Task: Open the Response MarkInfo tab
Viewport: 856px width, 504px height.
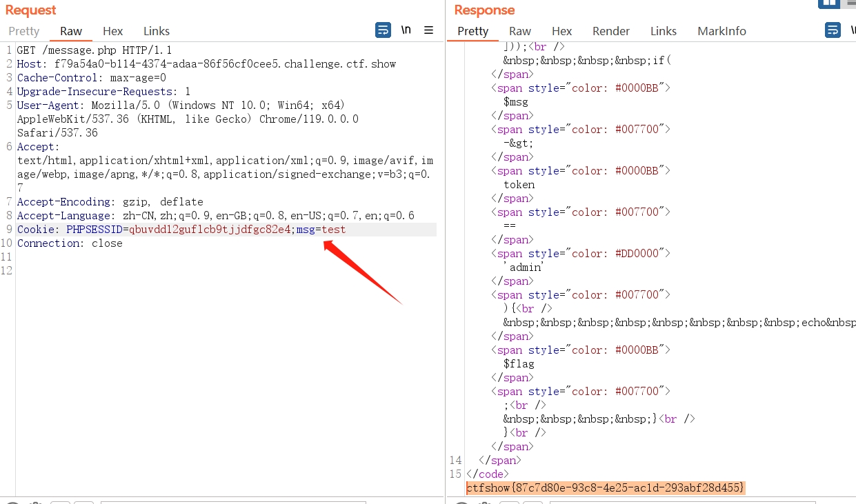Action: [721, 31]
